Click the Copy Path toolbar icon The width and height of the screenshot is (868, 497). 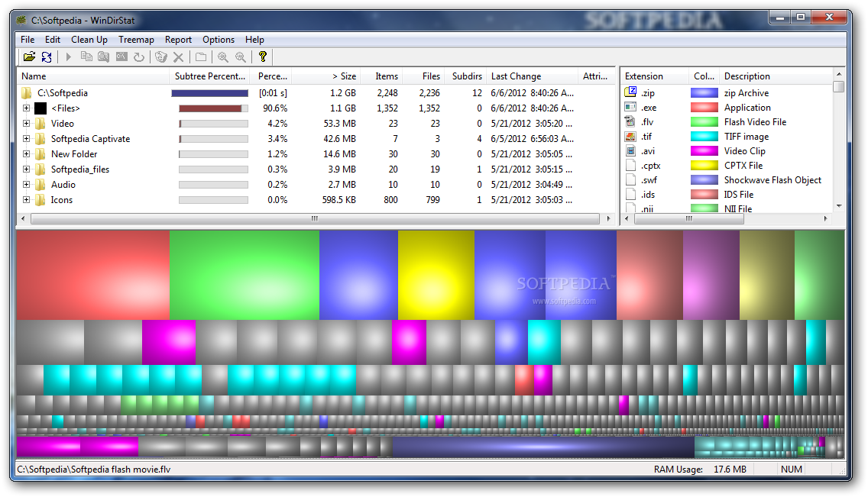coord(86,56)
